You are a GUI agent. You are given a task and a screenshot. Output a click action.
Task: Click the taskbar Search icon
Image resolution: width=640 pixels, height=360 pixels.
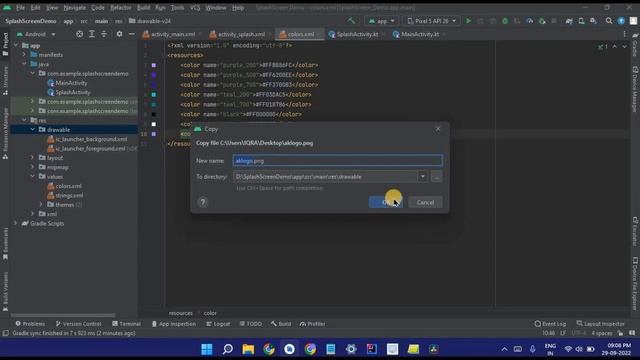pos(228,349)
